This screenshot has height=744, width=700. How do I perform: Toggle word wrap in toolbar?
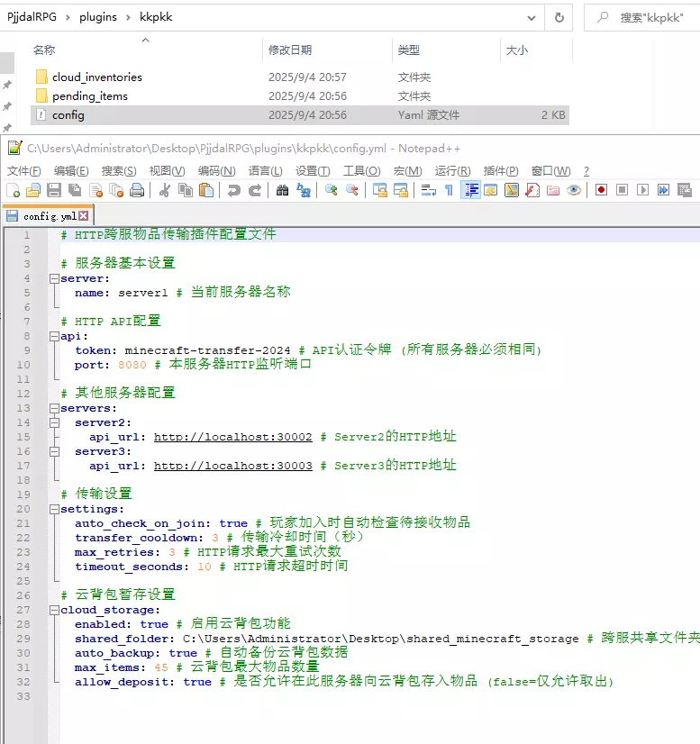pos(429,190)
